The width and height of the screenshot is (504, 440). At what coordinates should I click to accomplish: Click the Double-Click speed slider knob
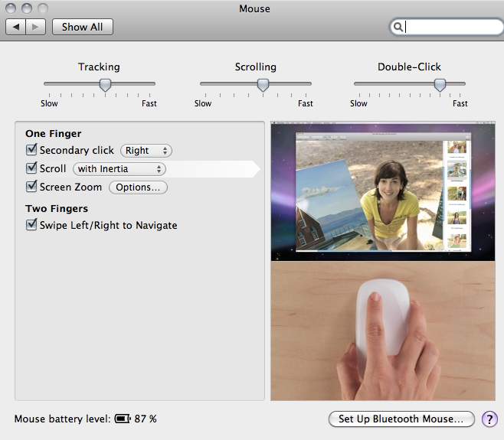[x=440, y=85]
